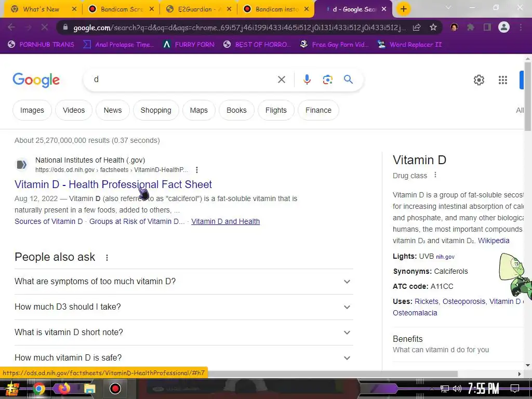The image size is (532, 399).
Task: Launch Chrome from the taskbar
Action: coord(38,389)
